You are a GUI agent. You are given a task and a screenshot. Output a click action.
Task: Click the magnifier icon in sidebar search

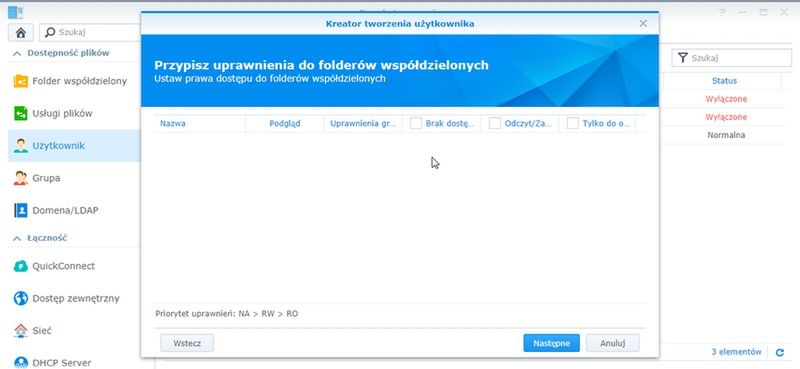tap(50, 33)
